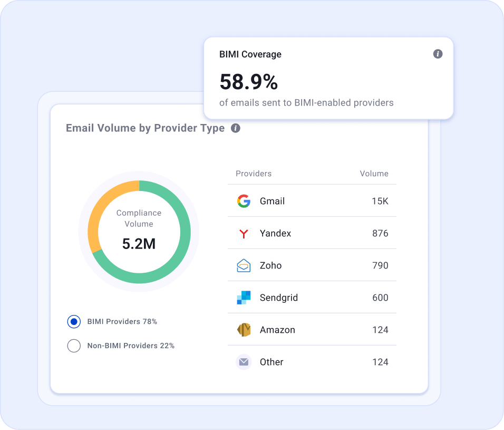Screen dimensions: 504x430
Task: Click the 5.2M compliance volume value
Action: [x=139, y=244]
